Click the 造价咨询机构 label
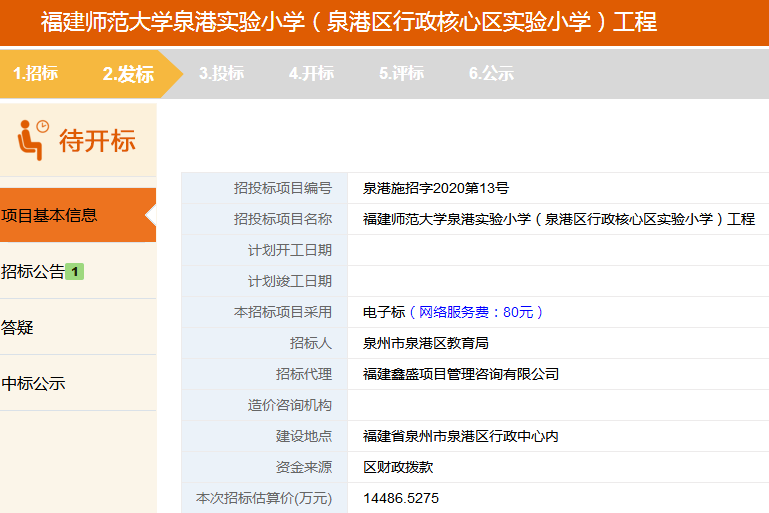 (x=290, y=405)
